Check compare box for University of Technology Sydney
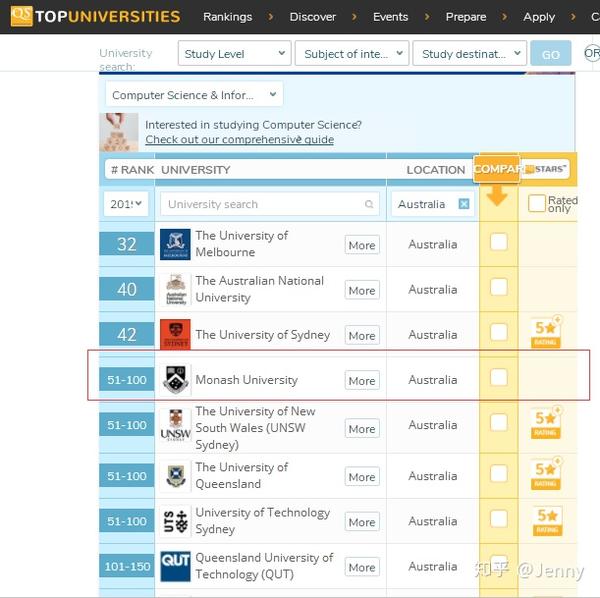The height and width of the screenshot is (598, 600). [x=499, y=519]
